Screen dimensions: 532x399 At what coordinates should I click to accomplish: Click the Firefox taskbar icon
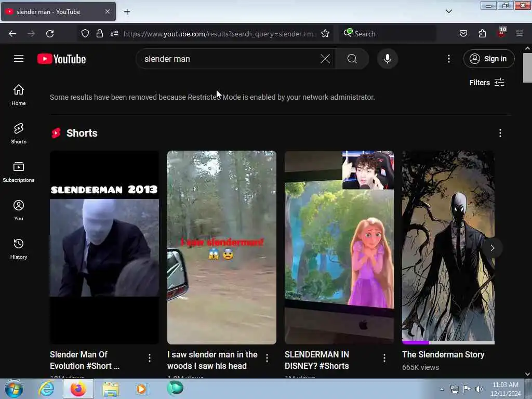pos(78,389)
